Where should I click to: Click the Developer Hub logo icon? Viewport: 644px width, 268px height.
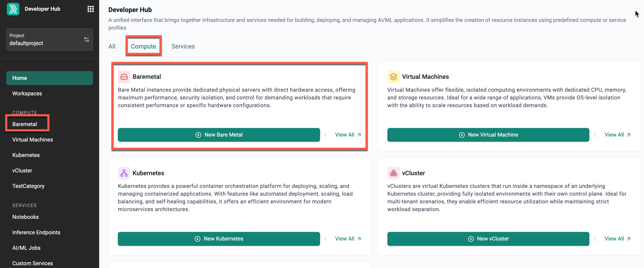tap(13, 9)
